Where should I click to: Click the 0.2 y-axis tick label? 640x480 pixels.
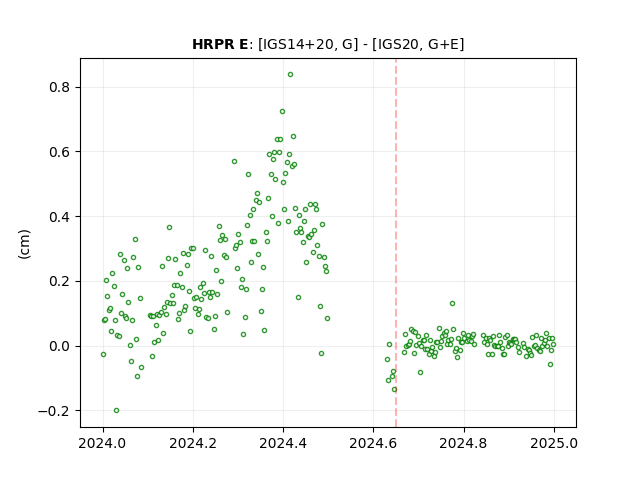61,281
